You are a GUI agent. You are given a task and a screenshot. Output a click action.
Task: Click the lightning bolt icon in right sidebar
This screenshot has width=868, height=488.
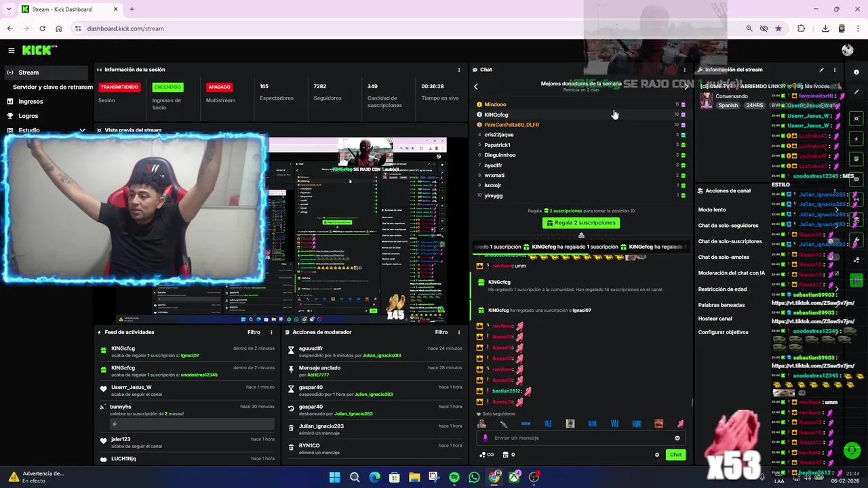856,139
